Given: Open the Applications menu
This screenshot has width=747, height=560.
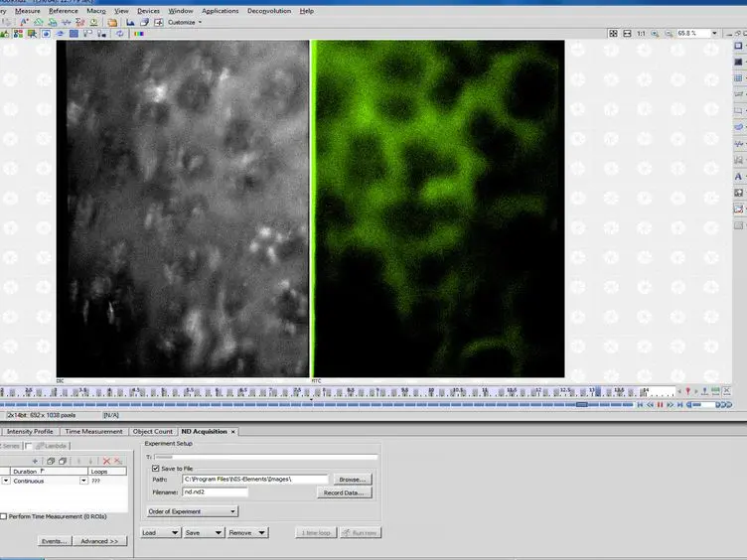Looking at the screenshot, I should point(221,11).
